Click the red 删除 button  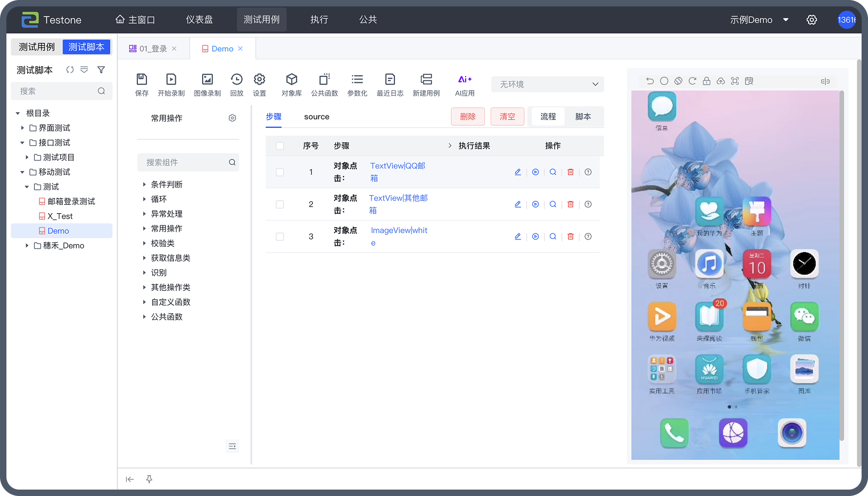(467, 117)
